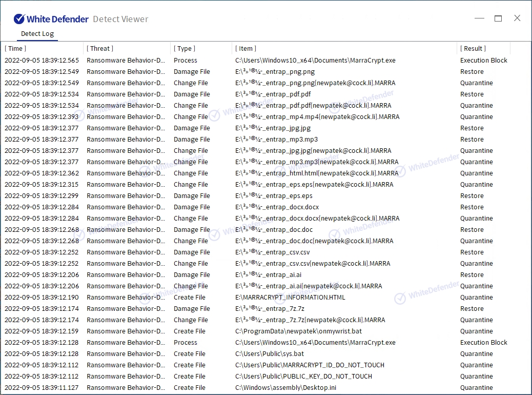Select entrap_pdf.pdf[newpatek@cock.li].MARRA item
Viewport: 532px width, 395px height.
click(313, 106)
